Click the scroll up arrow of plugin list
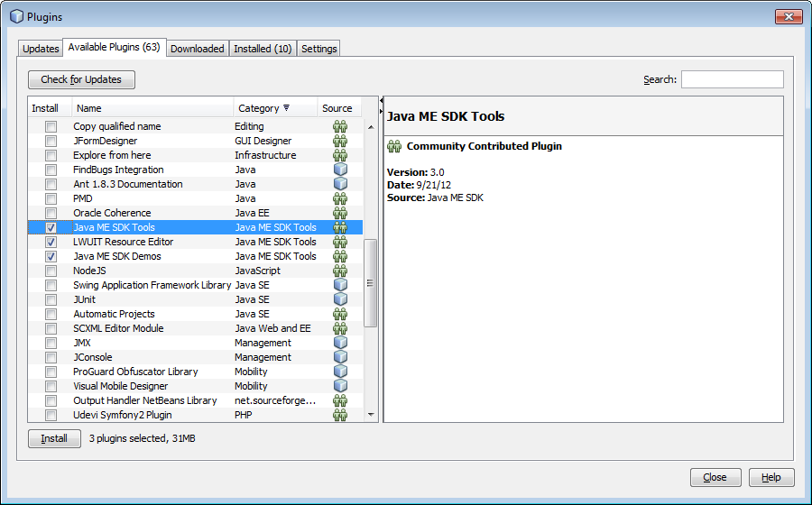 click(x=371, y=127)
